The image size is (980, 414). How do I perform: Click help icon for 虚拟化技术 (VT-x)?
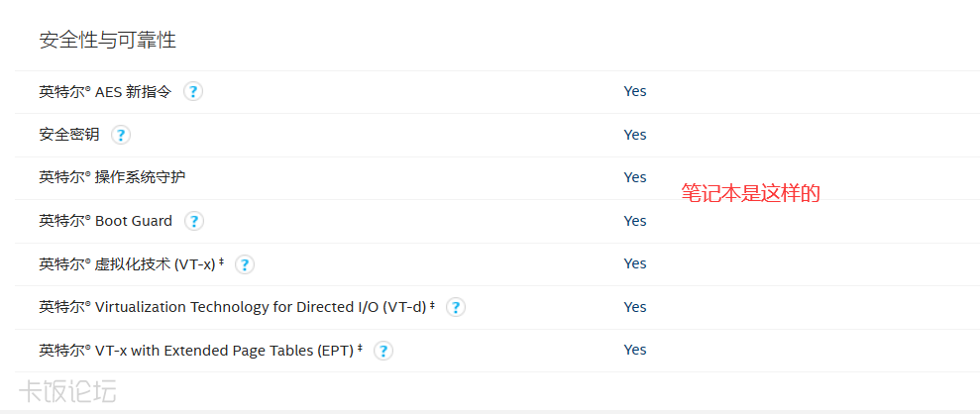[245, 264]
